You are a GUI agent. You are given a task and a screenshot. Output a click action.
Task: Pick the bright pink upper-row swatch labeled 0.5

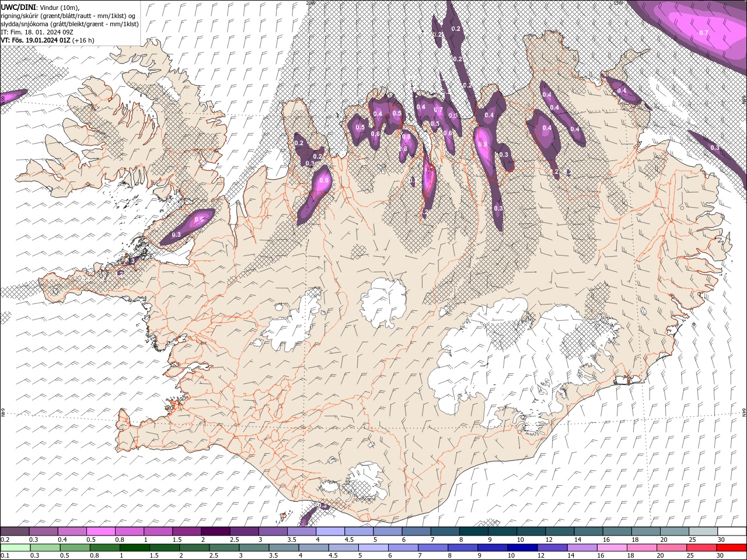(x=100, y=531)
